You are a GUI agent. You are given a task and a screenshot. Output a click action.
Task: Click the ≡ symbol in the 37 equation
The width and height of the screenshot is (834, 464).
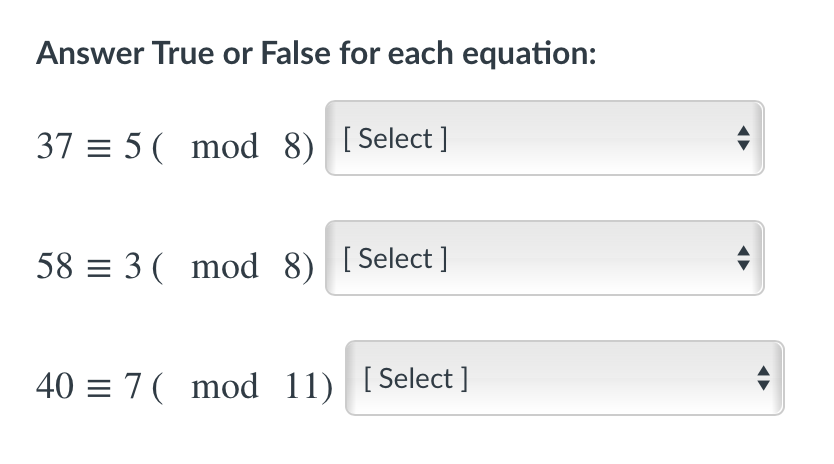(x=99, y=148)
